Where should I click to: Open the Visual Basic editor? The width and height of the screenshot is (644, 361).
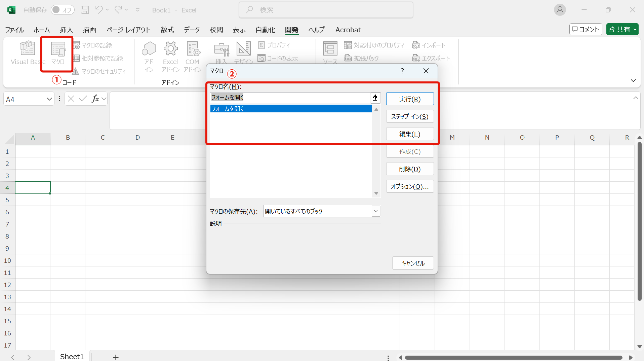28,53
